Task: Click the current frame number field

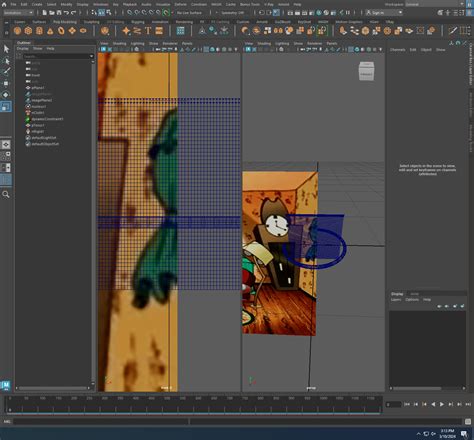Action: [393, 404]
